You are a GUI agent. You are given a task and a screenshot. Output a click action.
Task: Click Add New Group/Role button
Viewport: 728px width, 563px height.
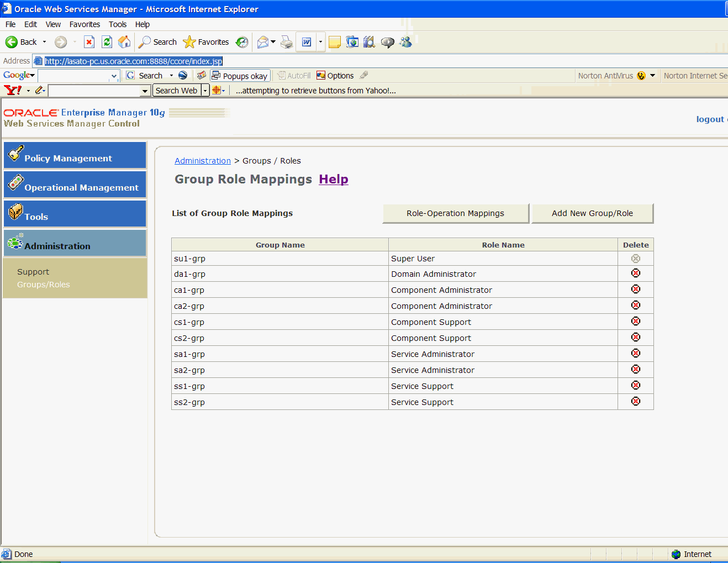pos(593,213)
